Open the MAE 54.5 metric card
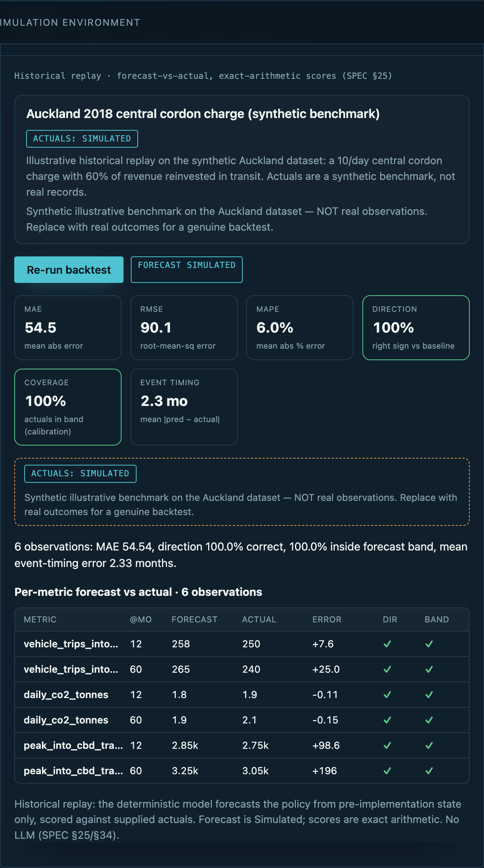 point(68,328)
